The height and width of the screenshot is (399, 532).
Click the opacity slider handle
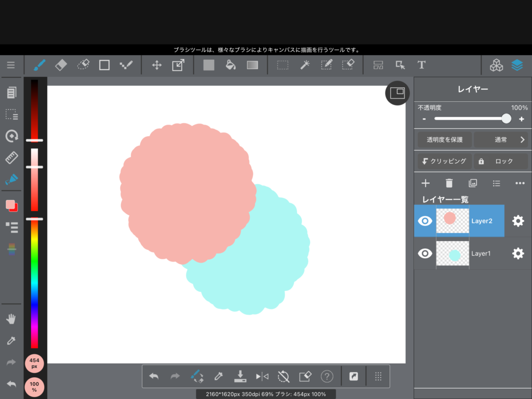tap(506, 118)
